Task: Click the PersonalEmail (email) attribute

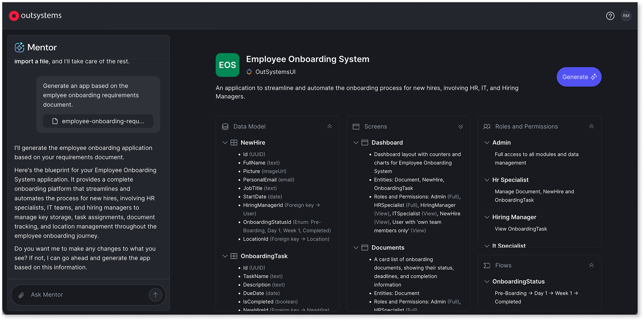Action: pyautogui.click(x=269, y=180)
